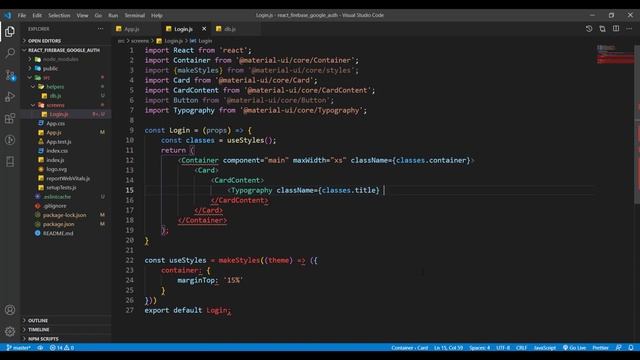Viewport: 640px width, 360px height.
Task: Click the open changes icon in editor toolbar
Action: click(x=602, y=29)
